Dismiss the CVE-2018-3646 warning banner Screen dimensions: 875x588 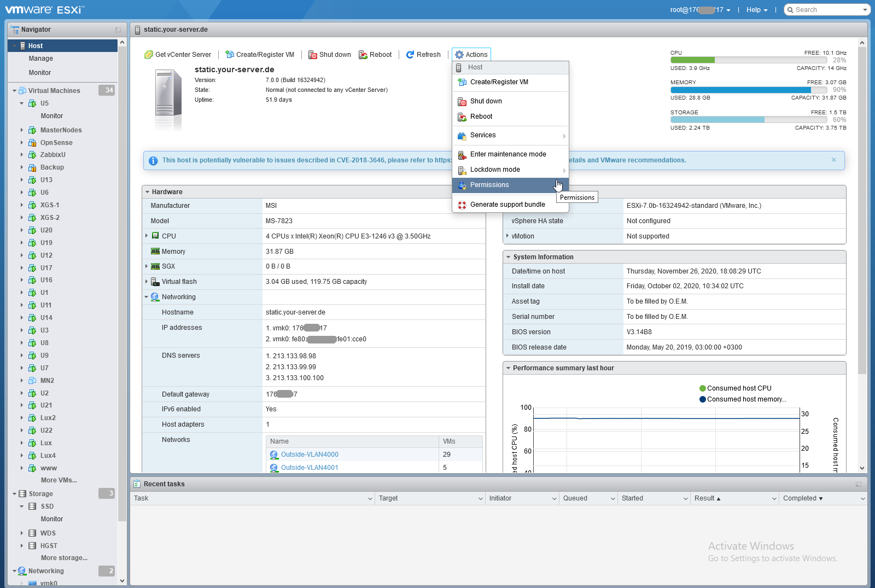[834, 160]
